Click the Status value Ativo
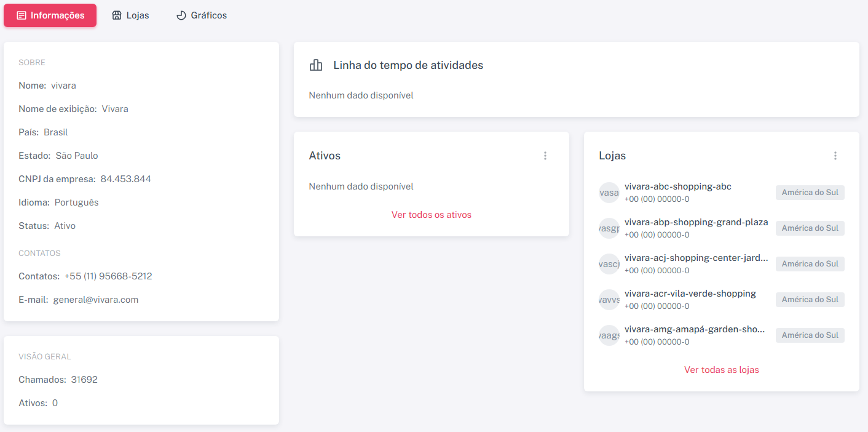The image size is (868, 432). [65, 226]
